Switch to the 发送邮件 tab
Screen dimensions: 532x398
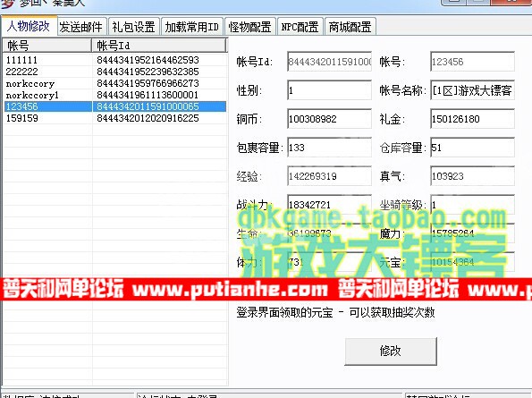80,27
